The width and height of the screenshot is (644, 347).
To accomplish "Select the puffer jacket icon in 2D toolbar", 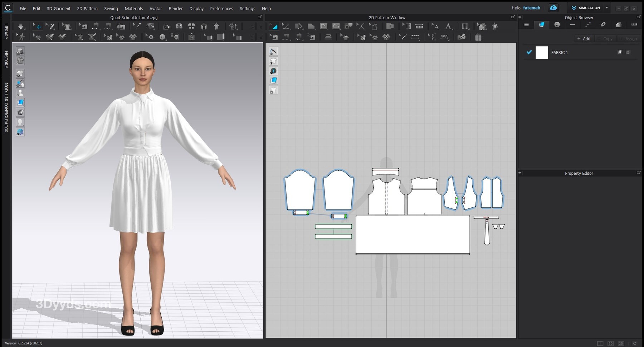I will point(478,37).
